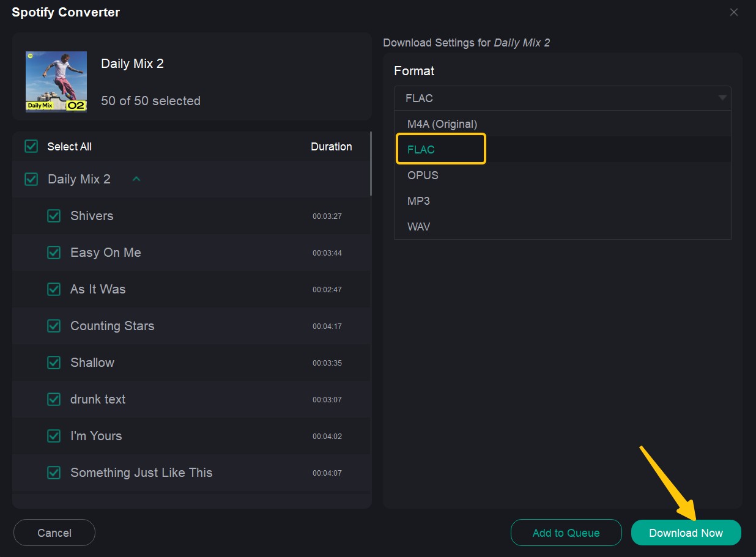
Task: Uncheck the Shallow track
Action: (x=54, y=363)
